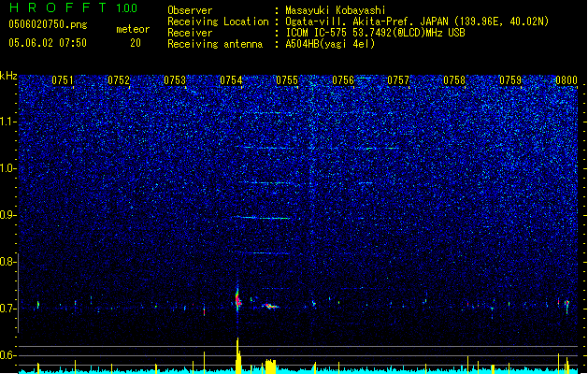Click the tallest yellow power spike at 0754
The width and height of the screenshot is (588, 374).
[x=238, y=355]
